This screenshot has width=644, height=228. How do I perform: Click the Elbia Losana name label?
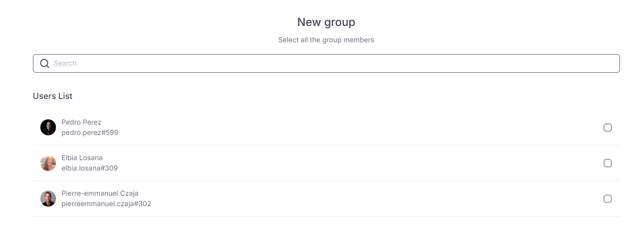pos(82,158)
